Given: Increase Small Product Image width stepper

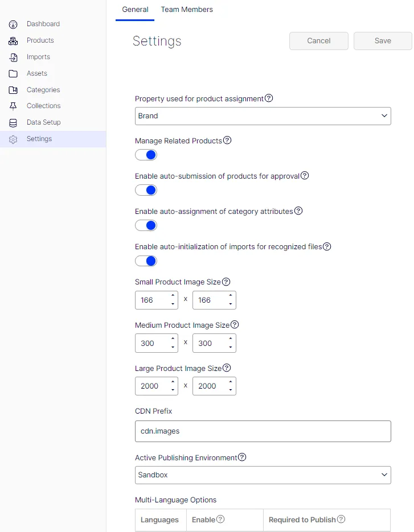Looking at the screenshot, I should coord(173,296).
